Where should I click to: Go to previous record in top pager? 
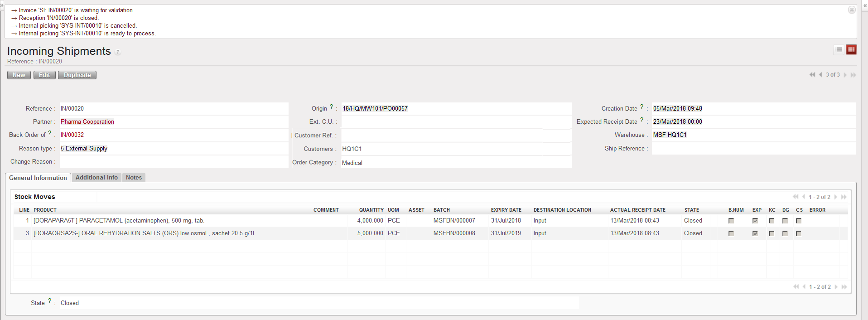(x=820, y=75)
